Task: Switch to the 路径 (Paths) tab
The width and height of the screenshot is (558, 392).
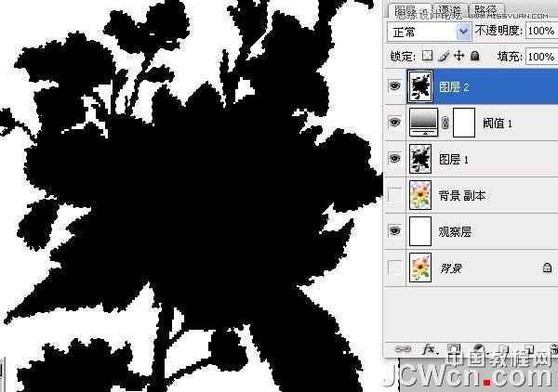Action: 485,11
